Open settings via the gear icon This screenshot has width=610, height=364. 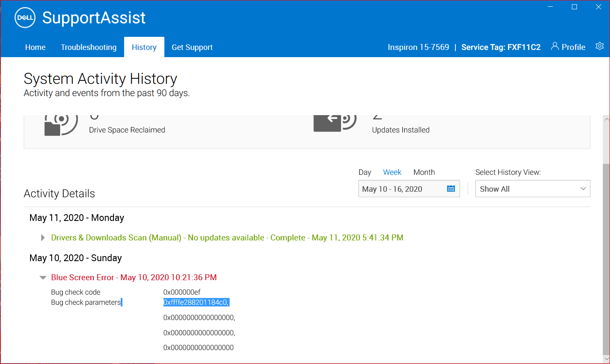click(x=599, y=46)
